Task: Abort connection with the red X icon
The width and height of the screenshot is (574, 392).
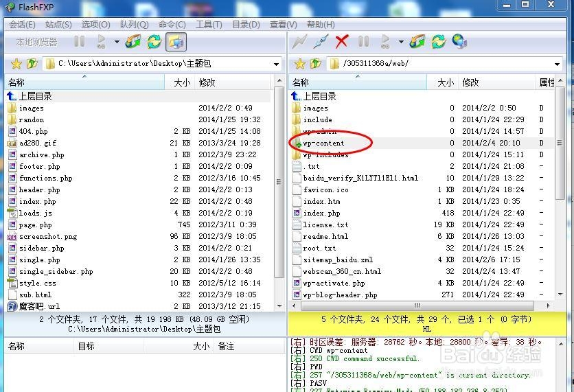Action: pos(341,42)
